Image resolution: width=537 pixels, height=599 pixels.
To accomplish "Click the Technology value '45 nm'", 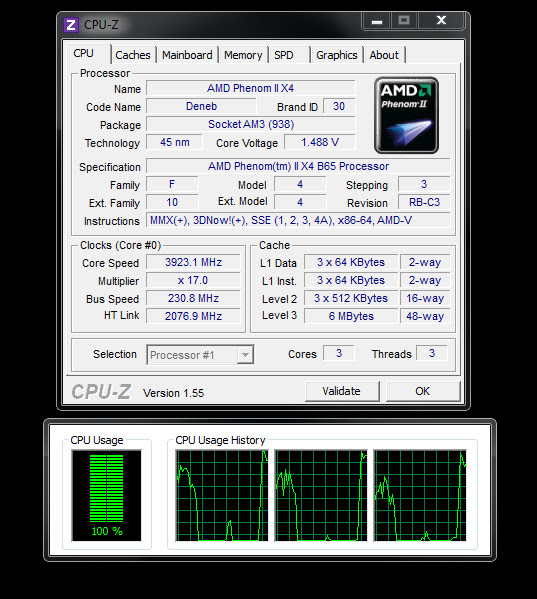I will 175,142.
